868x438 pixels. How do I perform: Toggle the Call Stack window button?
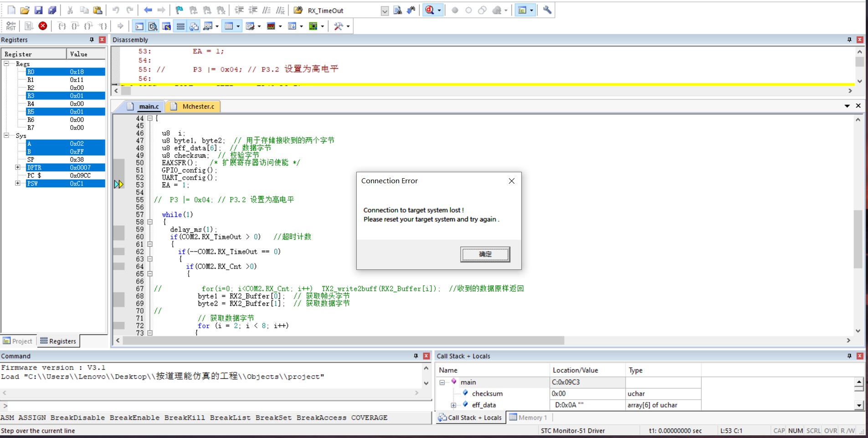coord(194,26)
